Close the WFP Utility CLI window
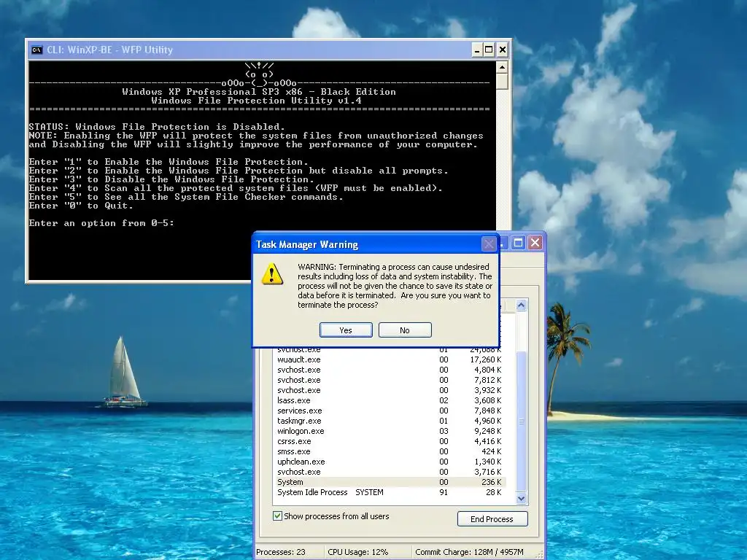Image resolution: width=747 pixels, height=560 pixels. [502, 50]
